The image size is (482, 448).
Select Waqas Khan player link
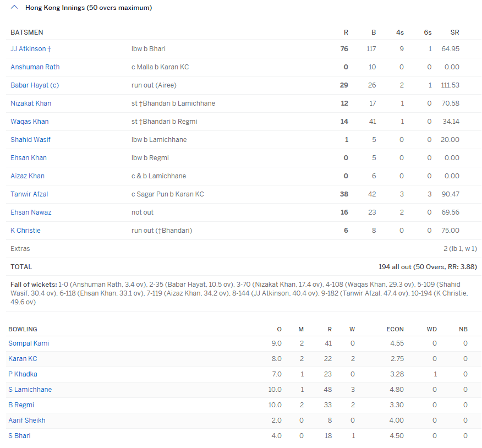pyautogui.click(x=29, y=122)
